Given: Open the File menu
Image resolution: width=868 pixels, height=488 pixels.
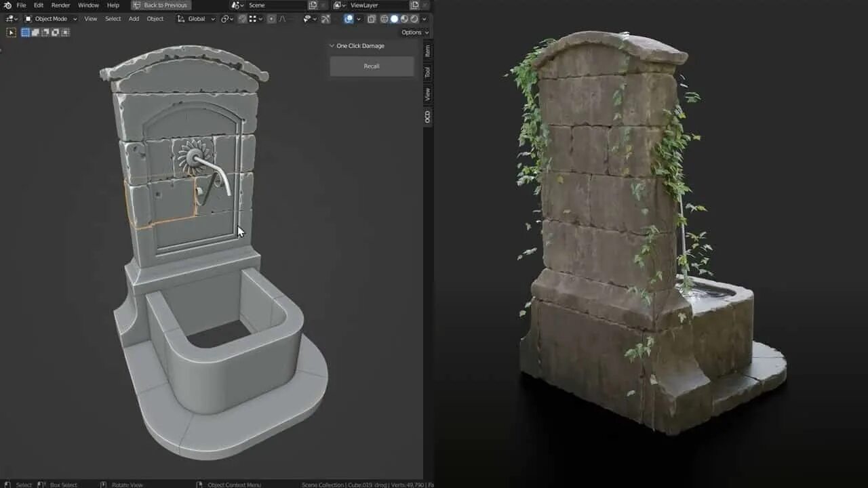Looking at the screenshot, I should click(21, 5).
